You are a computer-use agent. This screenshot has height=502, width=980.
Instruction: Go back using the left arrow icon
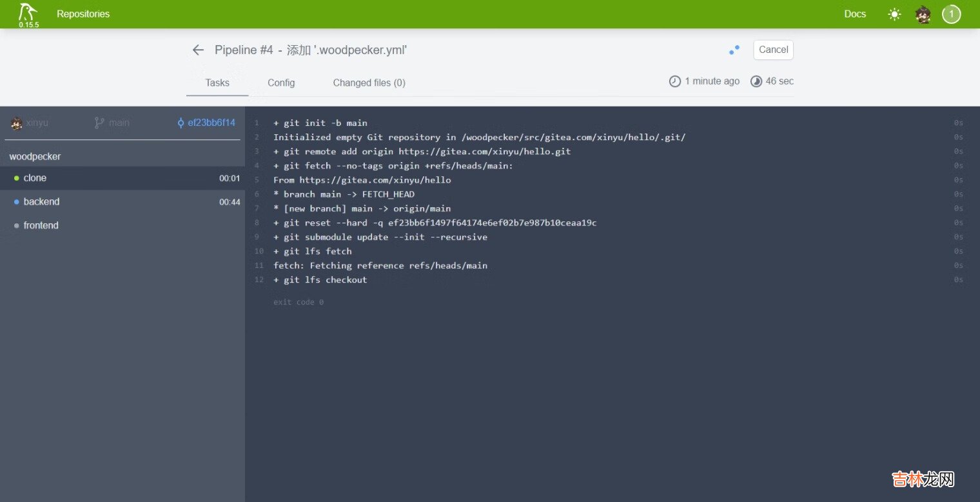tap(198, 50)
